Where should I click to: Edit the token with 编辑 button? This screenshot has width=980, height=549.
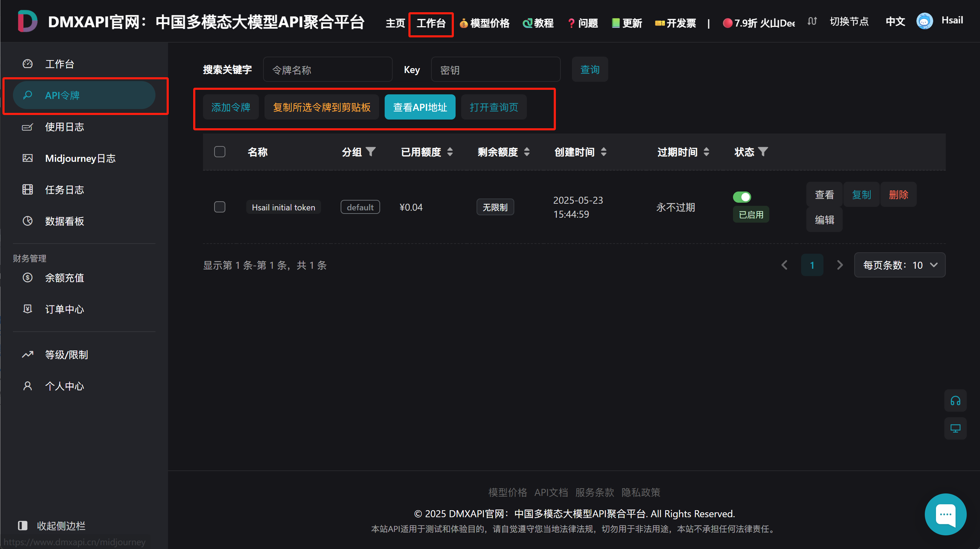pos(825,220)
